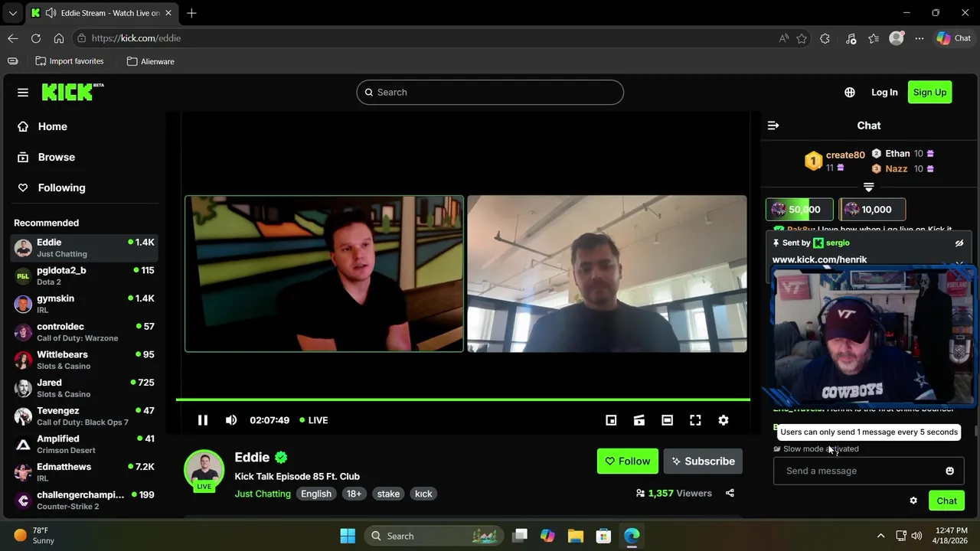Image resolution: width=980 pixels, height=551 pixels.
Task: Go to Home in sidebar
Action: coord(84,127)
